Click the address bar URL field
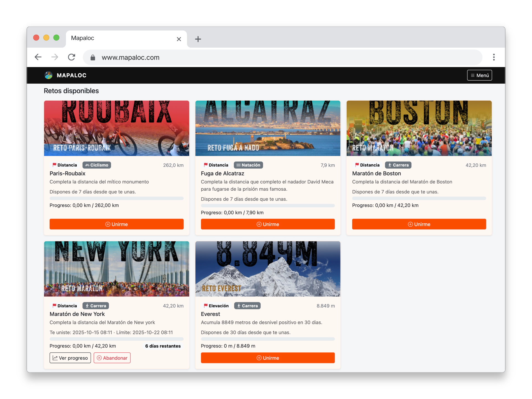Screen dimensions: 532x399 tap(249, 57)
